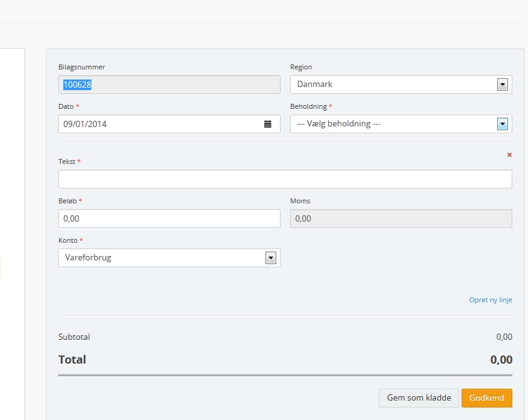
Task: Click the Beholdning field label
Action: [x=308, y=106]
